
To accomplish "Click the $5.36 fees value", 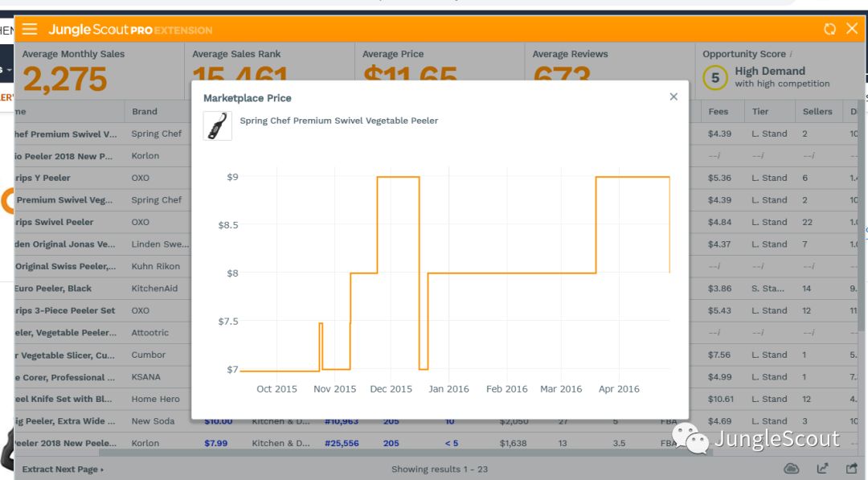I will click(719, 178).
